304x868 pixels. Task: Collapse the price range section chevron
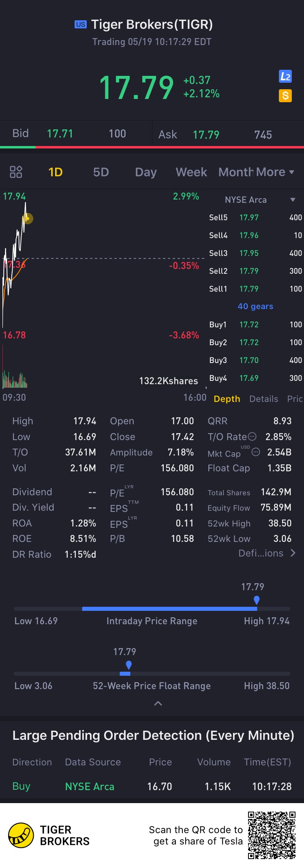(158, 703)
